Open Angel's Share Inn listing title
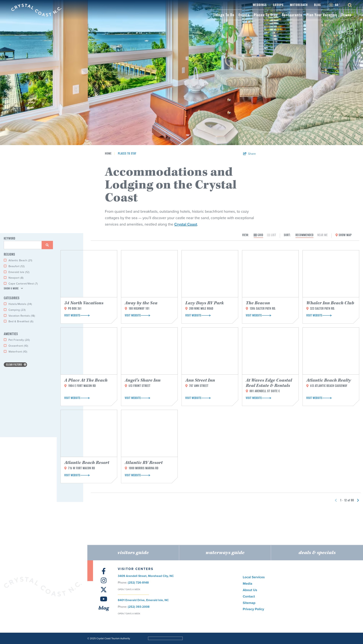The image size is (363, 644). point(143,380)
